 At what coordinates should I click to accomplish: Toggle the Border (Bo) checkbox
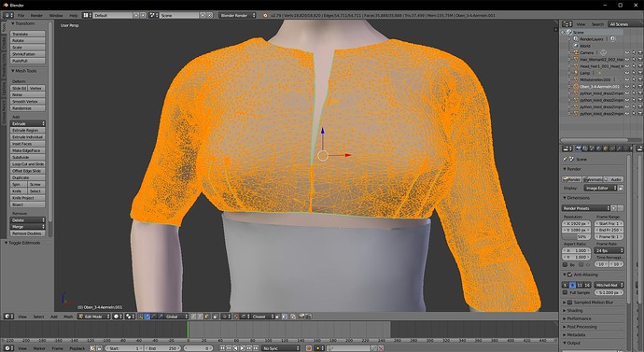[x=566, y=265]
